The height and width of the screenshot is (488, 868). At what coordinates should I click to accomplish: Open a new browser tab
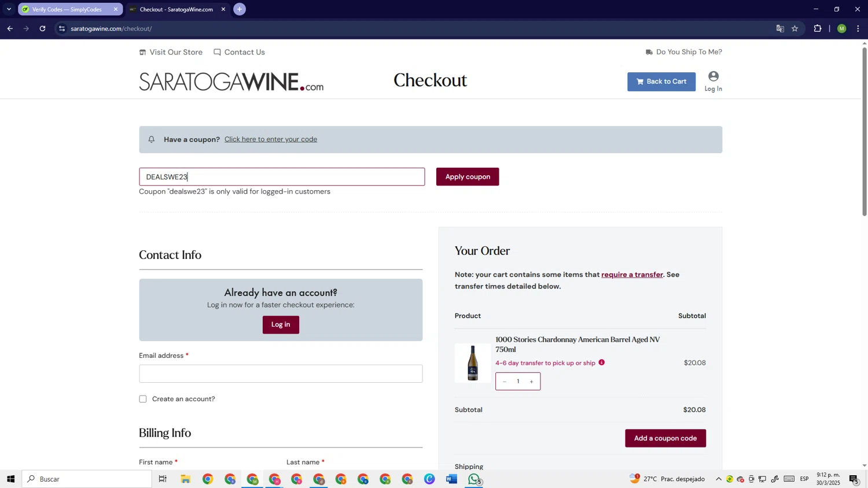click(240, 9)
